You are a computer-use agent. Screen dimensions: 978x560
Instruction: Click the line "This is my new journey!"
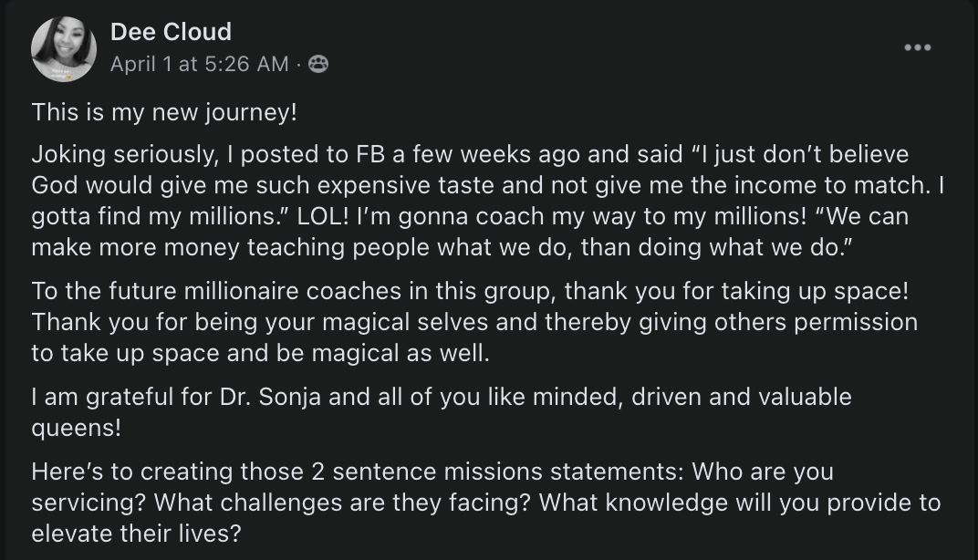pyautogui.click(x=165, y=112)
